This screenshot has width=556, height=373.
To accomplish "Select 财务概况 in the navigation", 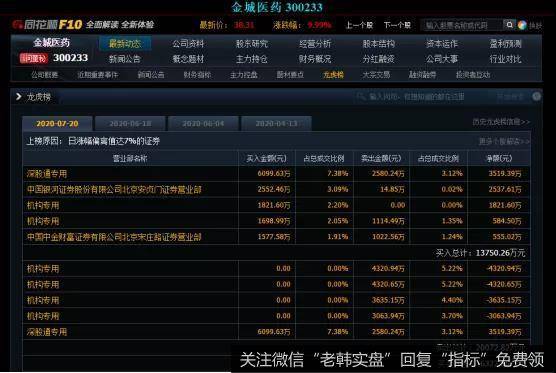I will [x=315, y=59].
